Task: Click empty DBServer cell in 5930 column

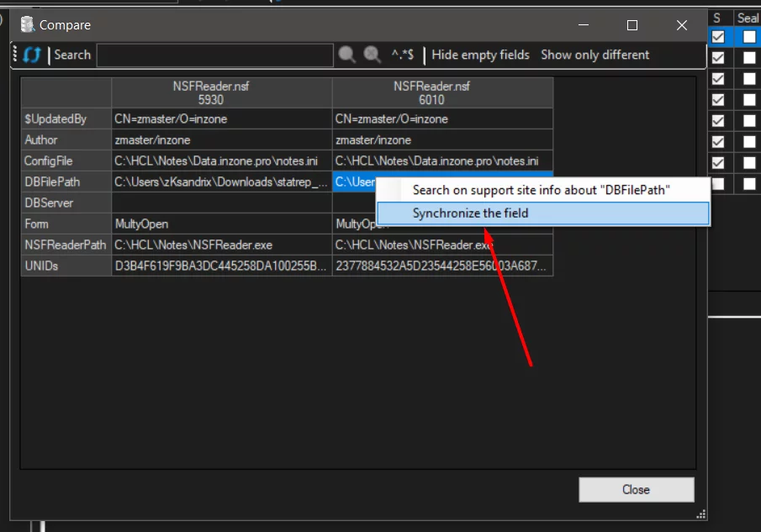Action: [222, 203]
